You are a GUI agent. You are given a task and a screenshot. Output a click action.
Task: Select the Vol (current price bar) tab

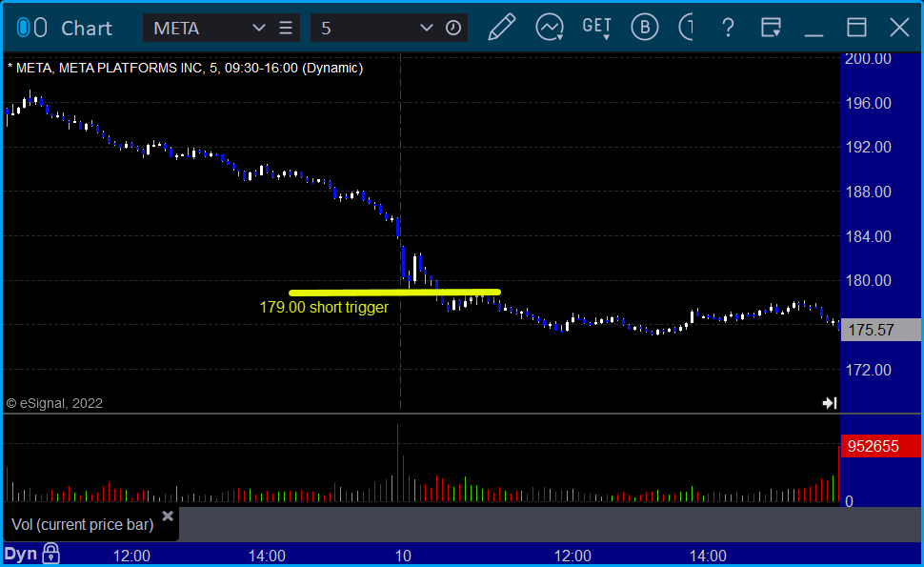[83, 524]
